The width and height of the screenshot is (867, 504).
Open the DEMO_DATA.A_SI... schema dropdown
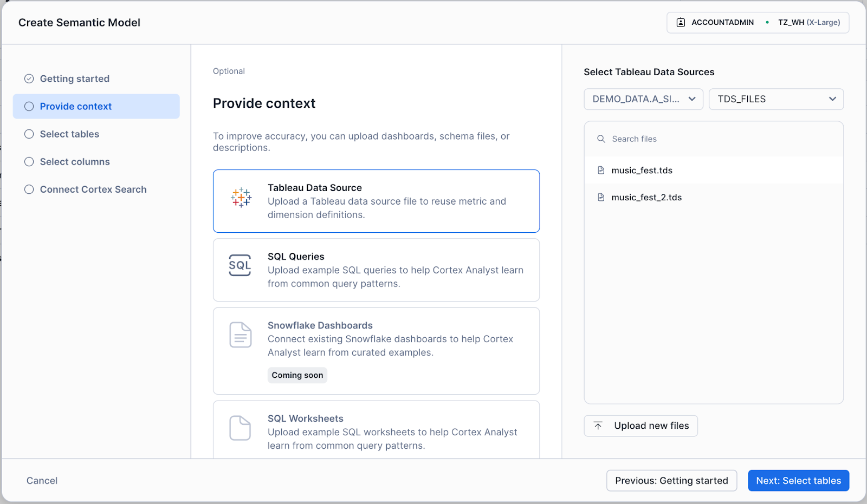643,99
